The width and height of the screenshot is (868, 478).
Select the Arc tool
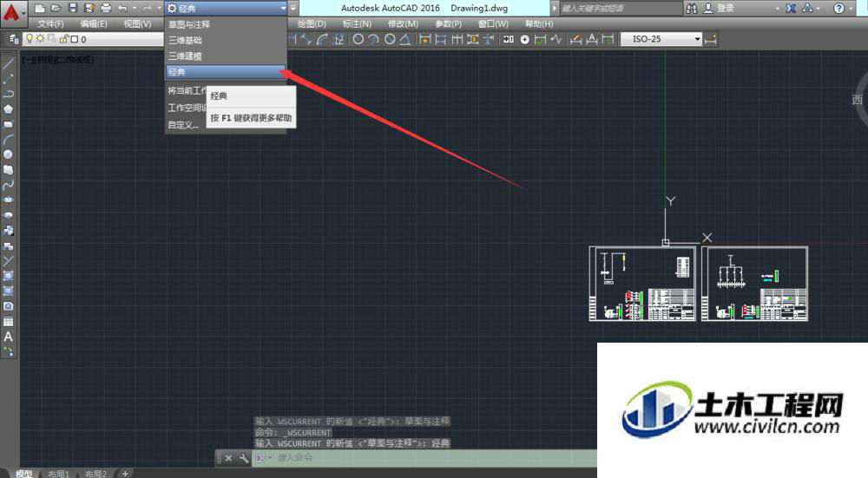point(9,140)
